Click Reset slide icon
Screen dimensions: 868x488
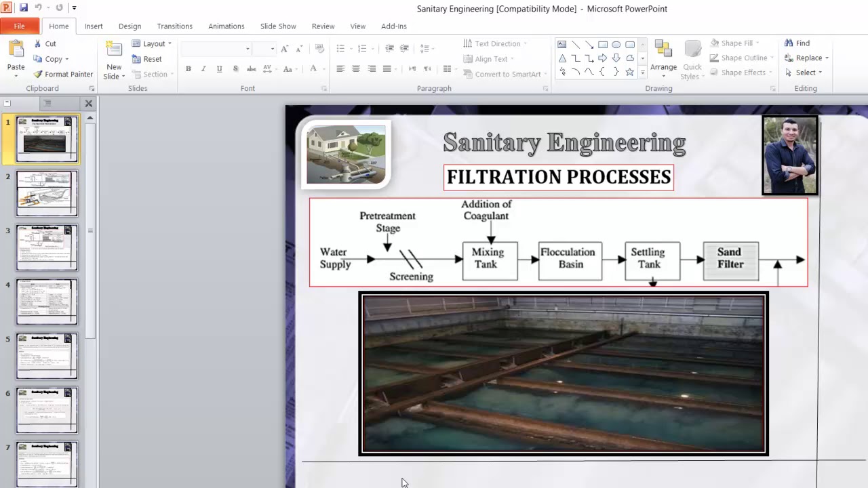(136, 59)
